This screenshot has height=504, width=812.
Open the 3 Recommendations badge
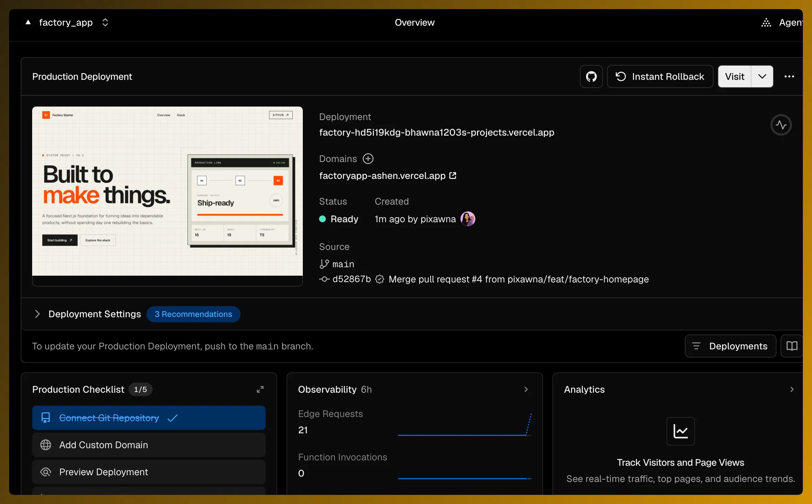(193, 314)
